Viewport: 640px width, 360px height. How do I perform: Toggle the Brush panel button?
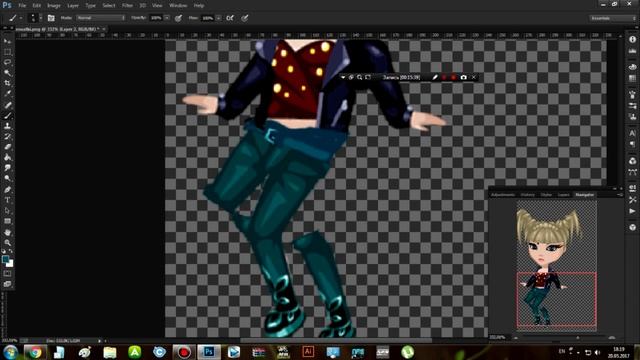pyautogui.click(x=51, y=18)
